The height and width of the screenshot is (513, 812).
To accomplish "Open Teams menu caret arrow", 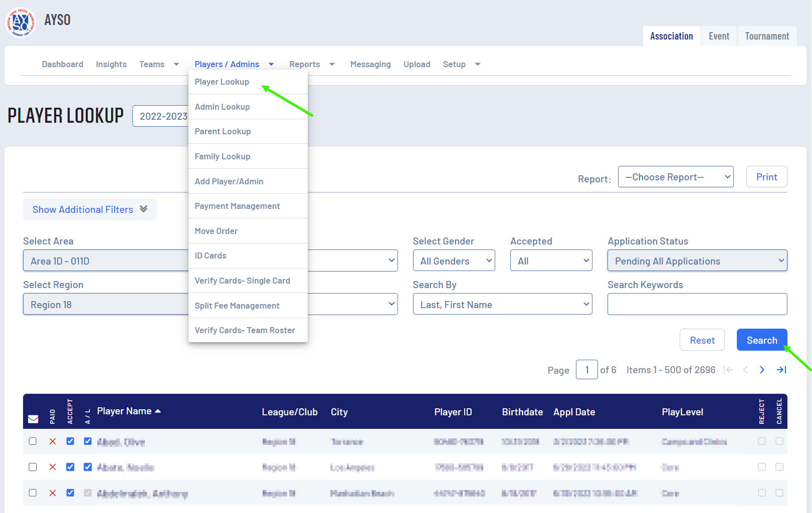I will [x=176, y=65].
